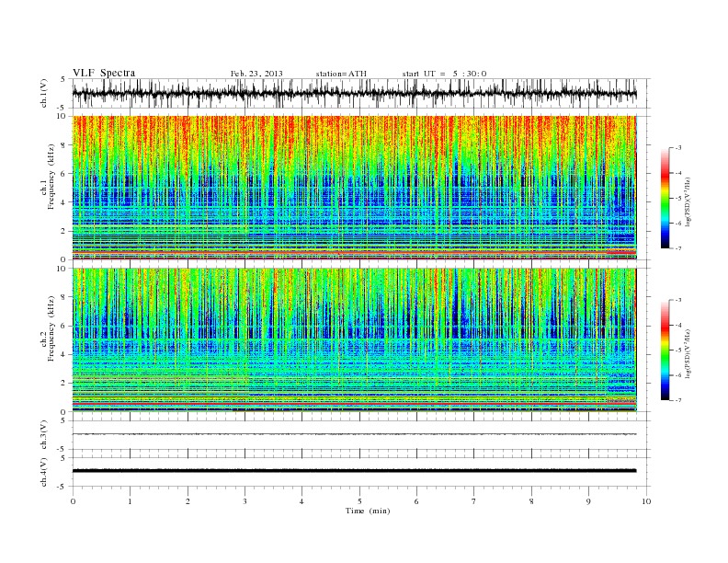Click the '-7' value on ch.1 colorbar

pos(678,248)
